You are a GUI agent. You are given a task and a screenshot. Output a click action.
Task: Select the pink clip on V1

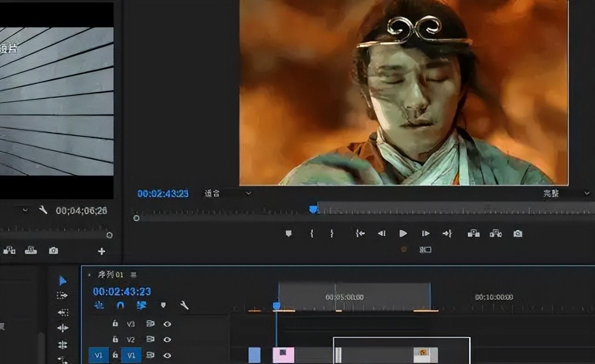click(284, 355)
